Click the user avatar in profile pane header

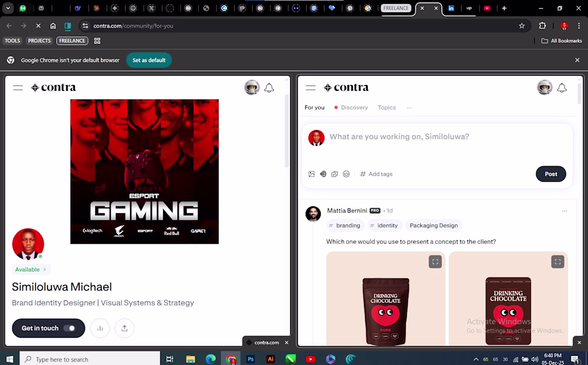tap(252, 88)
